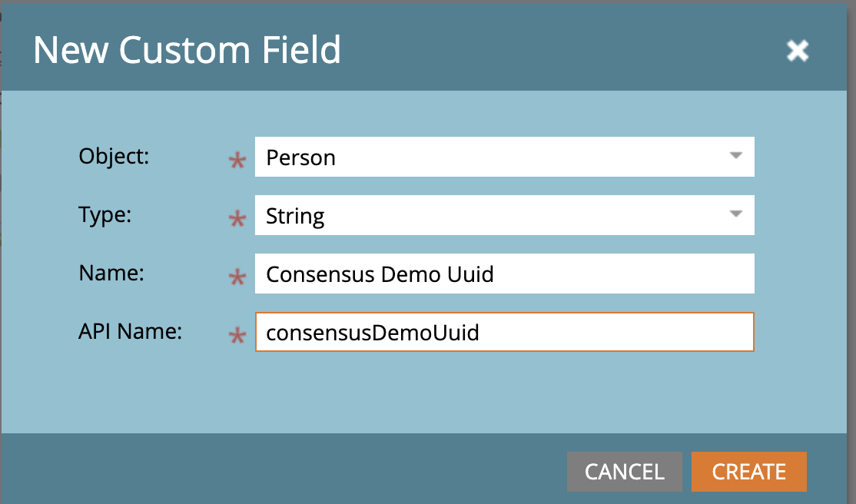
Task: Close the New Custom Field dialog
Action: [797, 51]
